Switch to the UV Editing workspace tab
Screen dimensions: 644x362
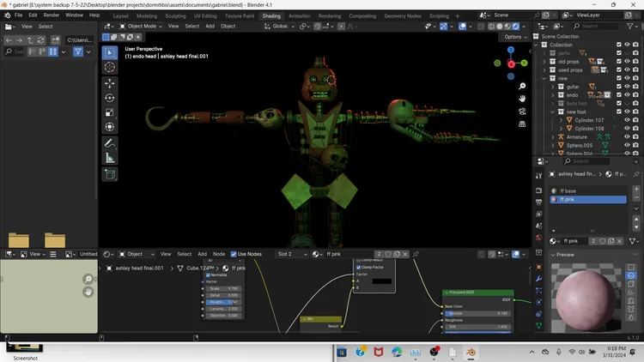click(x=205, y=16)
